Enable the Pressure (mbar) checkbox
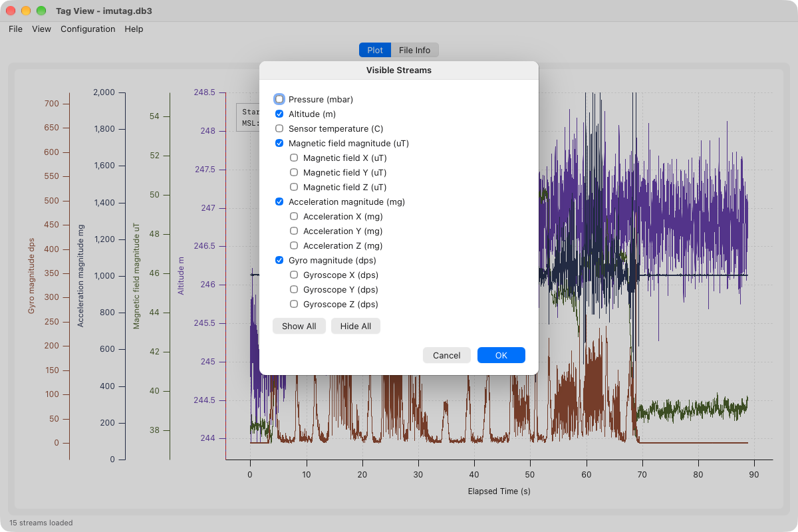This screenshot has width=798, height=532. tap(279, 99)
